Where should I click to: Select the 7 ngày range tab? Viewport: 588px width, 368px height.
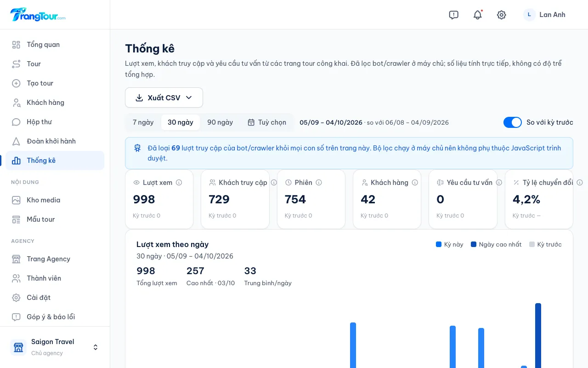pos(143,122)
